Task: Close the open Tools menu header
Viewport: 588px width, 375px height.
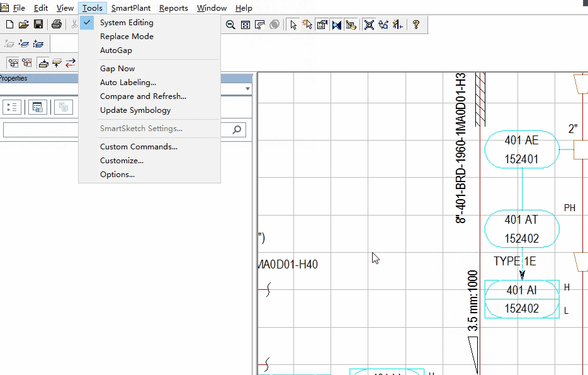Action: (93, 8)
